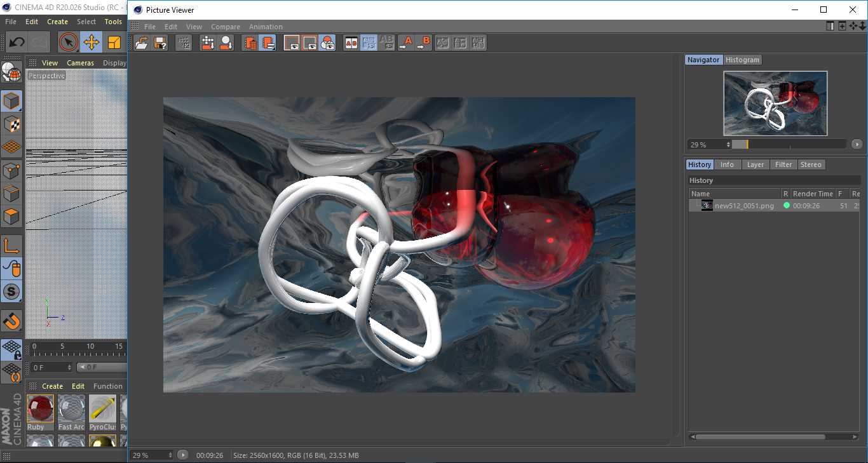Switch to Points mode
The image size is (868, 463).
[11, 170]
